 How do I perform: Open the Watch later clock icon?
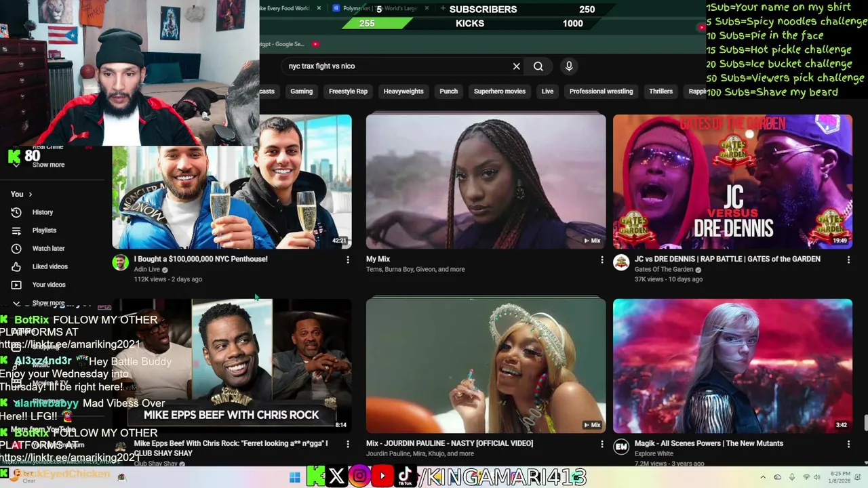16,249
